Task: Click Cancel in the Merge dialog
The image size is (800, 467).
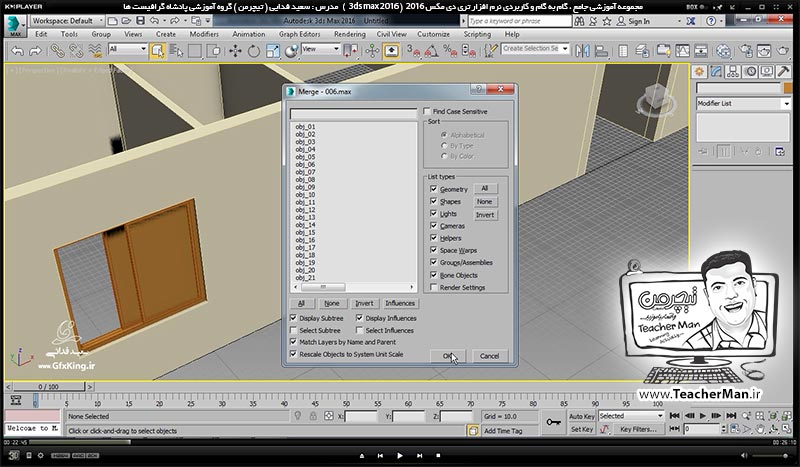Action: (x=489, y=356)
